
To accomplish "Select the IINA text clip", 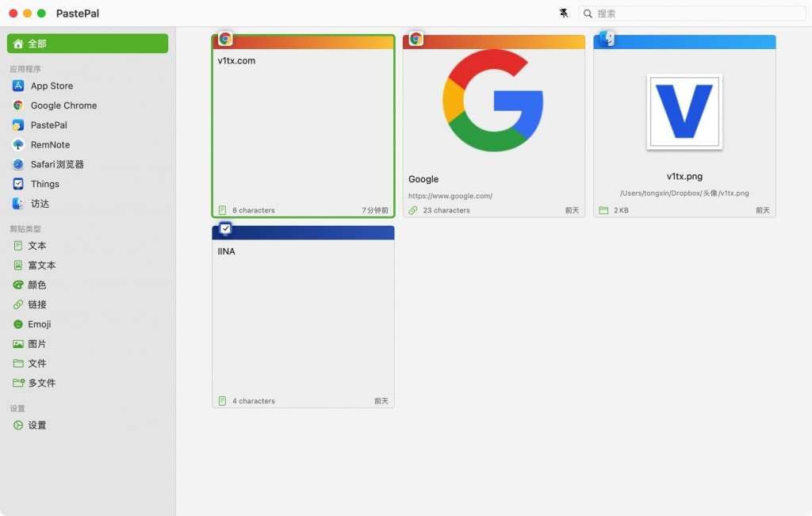I will (304, 317).
